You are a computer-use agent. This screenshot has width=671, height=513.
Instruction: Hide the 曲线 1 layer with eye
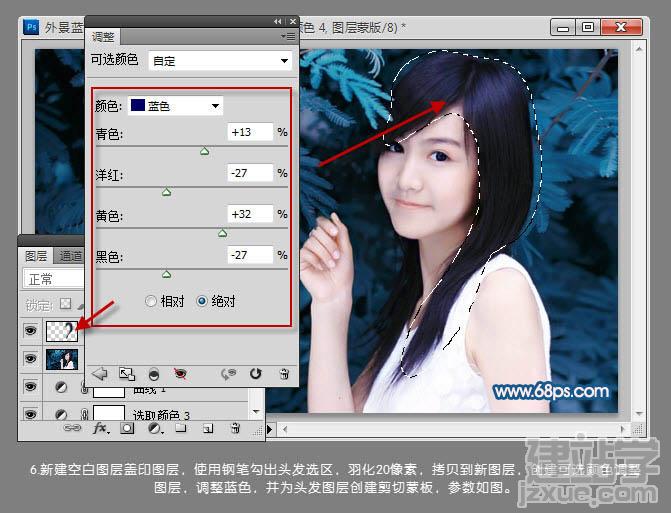[30, 387]
